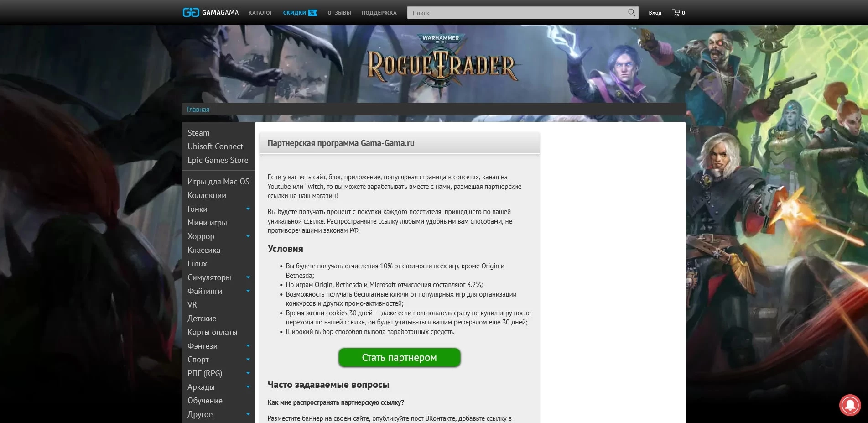
Task: Expand the Файтинги category arrow
Action: coord(248,291)
